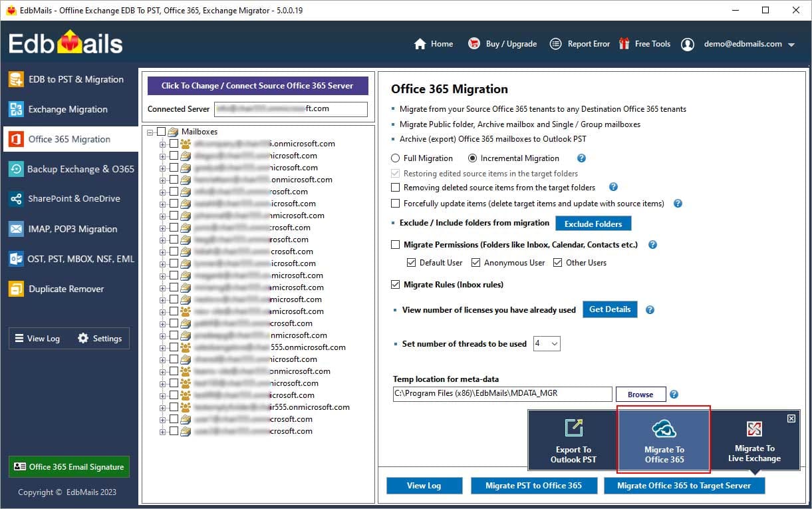
Task: Uncheck the Default User checkbox
Action: 411,263
